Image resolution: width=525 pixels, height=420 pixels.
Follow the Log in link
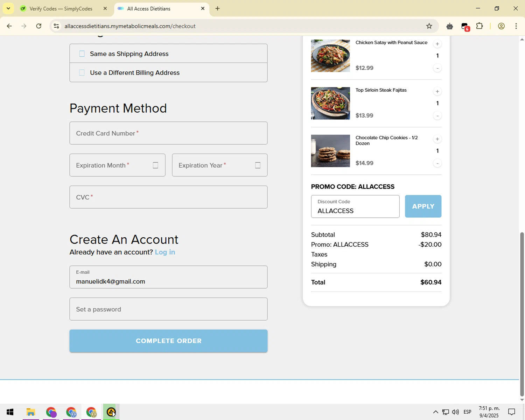pyautogui.click(x=165, y=252)
